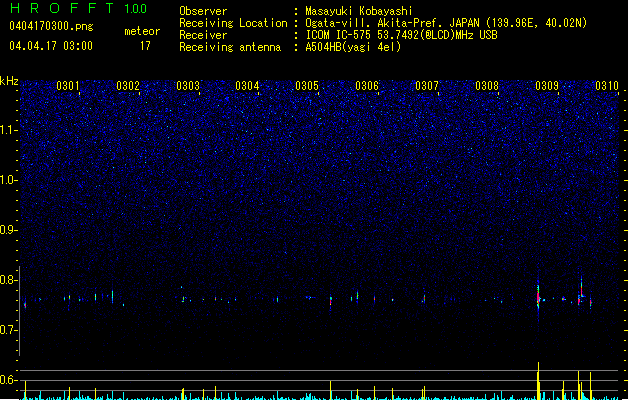Click the observer name Masayuki Kobayashi
629x400 pixels.
359,11
